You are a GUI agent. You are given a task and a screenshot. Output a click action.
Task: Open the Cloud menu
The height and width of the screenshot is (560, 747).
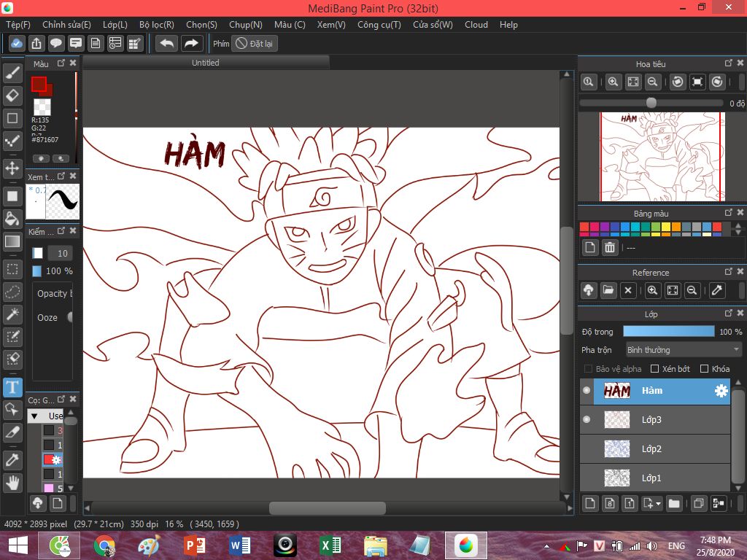pos(476,25)
